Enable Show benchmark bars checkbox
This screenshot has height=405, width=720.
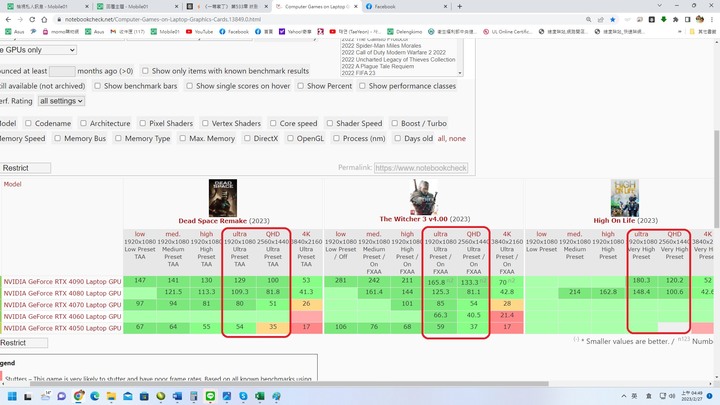(x=97, y=86)
